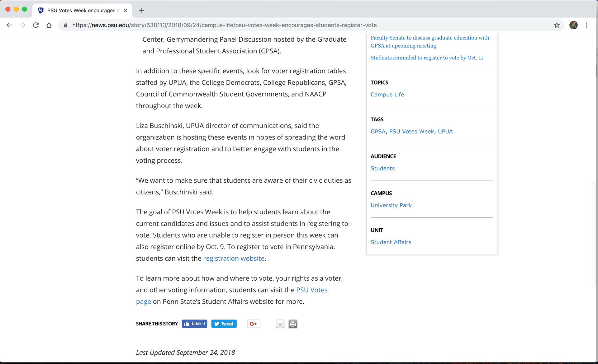Close the PSU Votes Week tab
598x364 pixels.
point(125,11)
